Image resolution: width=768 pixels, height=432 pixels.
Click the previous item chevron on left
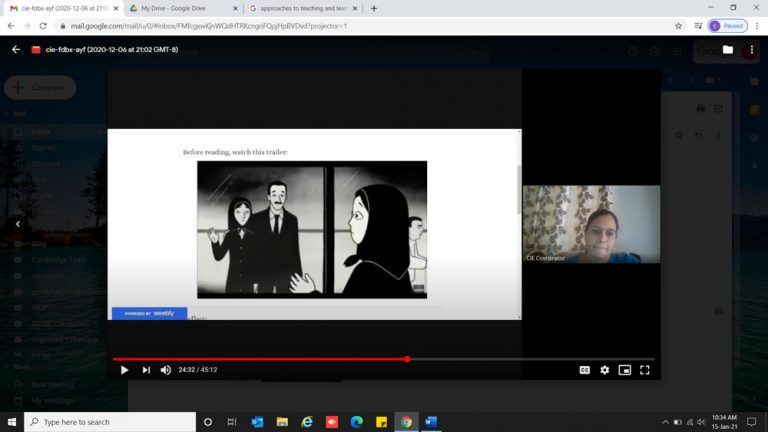pyautogui.click(x=18, y=224)
